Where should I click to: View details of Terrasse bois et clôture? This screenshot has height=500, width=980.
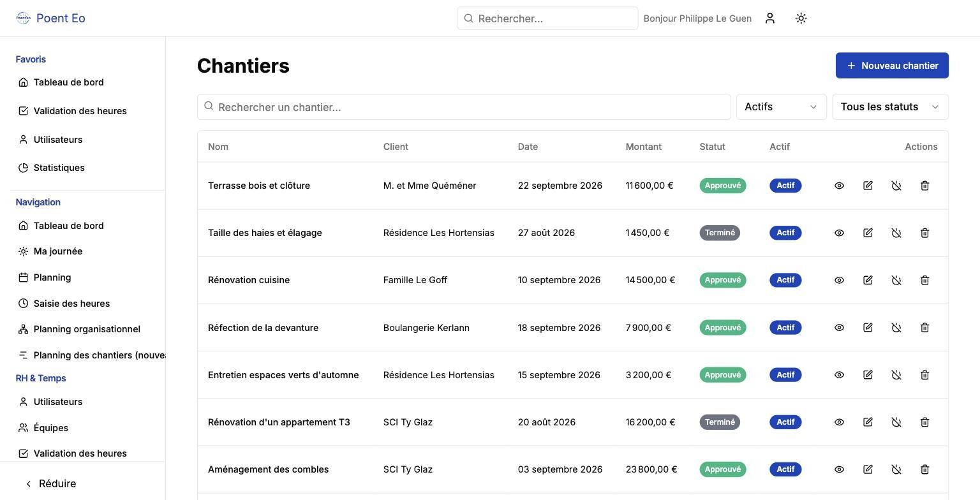coord(839,186)
